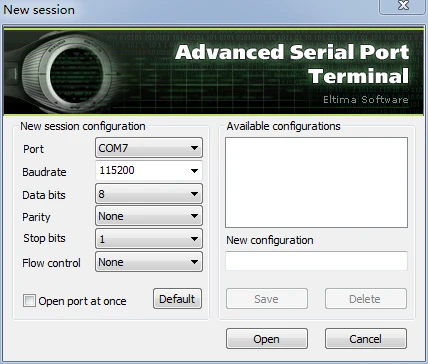
Task: Expand the Flow control dropdown
Action: click(x=149, y=262)
